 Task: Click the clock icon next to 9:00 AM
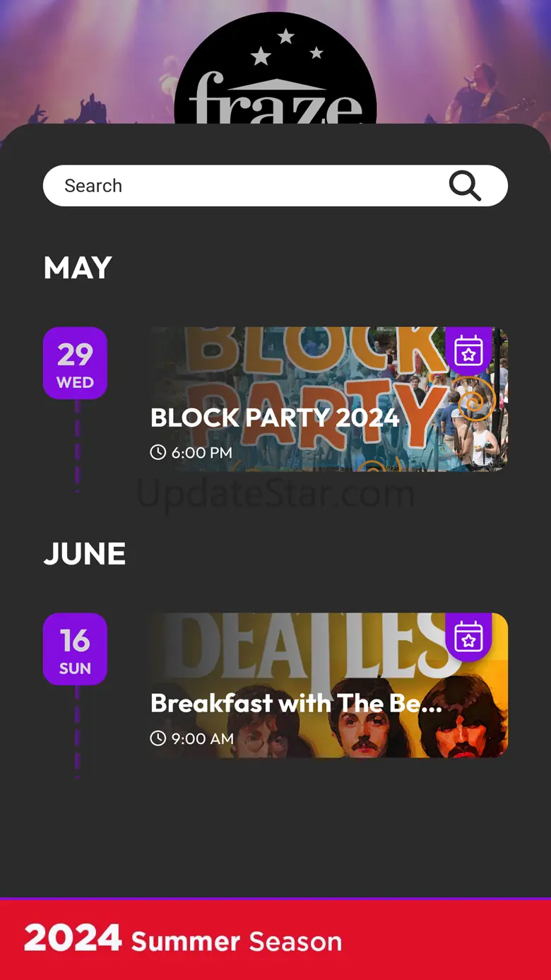click(x=158, y=738)
